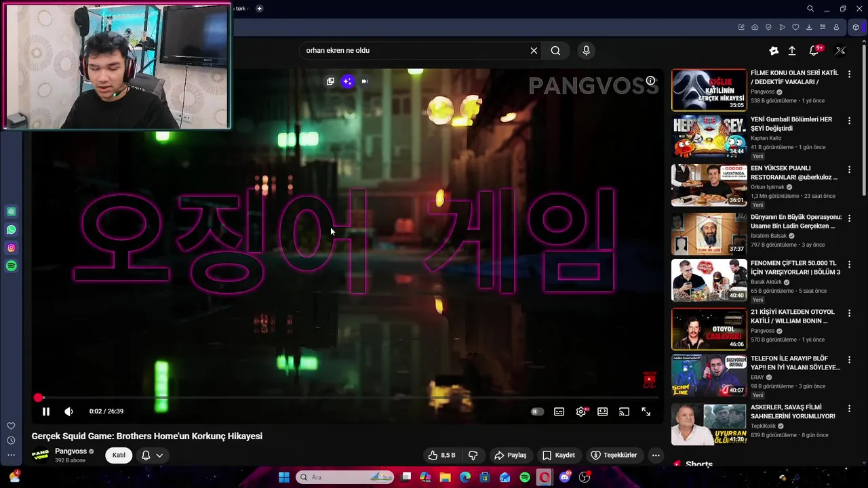Open the Opera sidebar heart bookmarks icon
The height and width of the screenshot is (488, 868).
pos(11,426)
